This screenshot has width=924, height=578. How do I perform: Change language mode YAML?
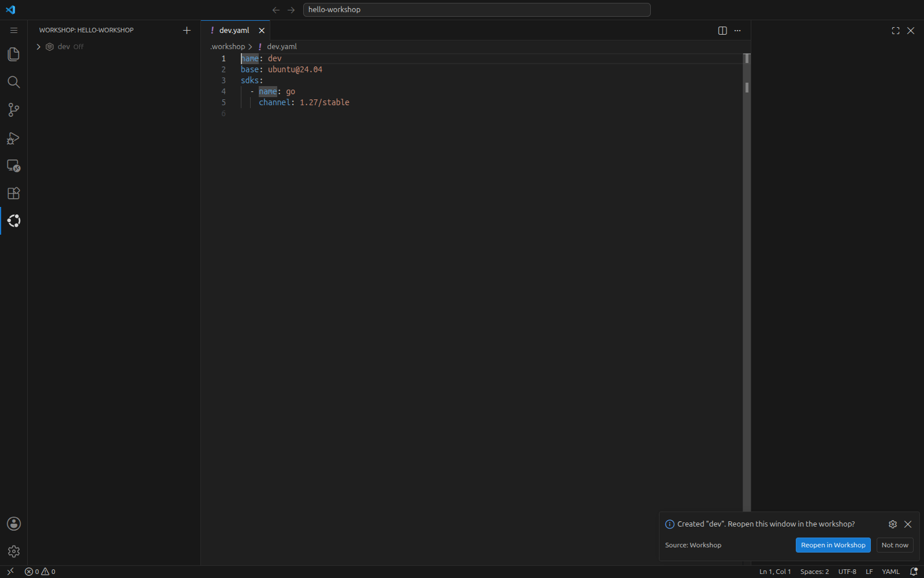pos(891,572)
